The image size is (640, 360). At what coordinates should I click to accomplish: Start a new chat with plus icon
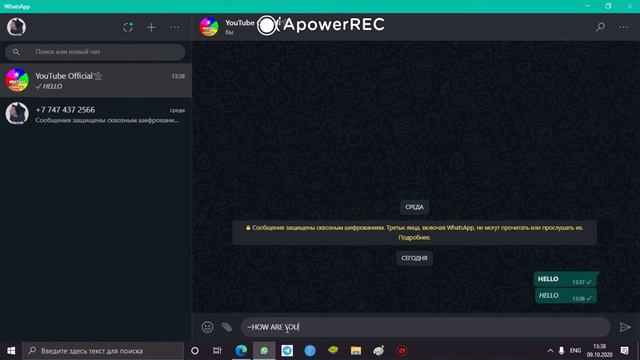tap(151, 27)
